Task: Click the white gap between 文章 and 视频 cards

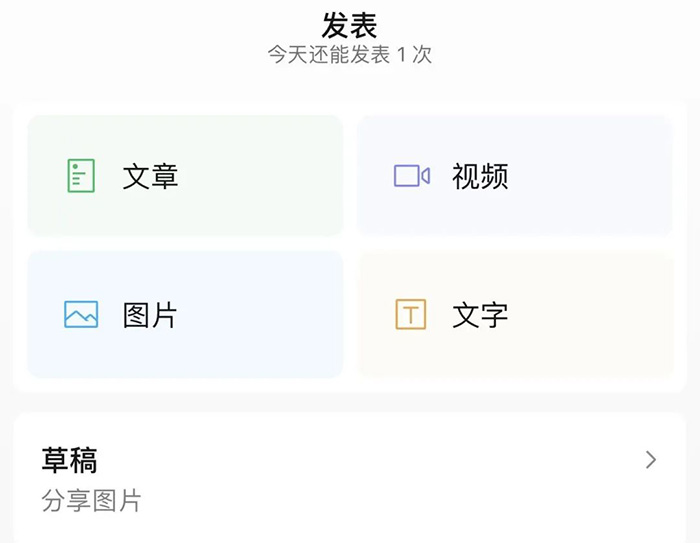Action: pyautogui.click(x=350, y=176)
